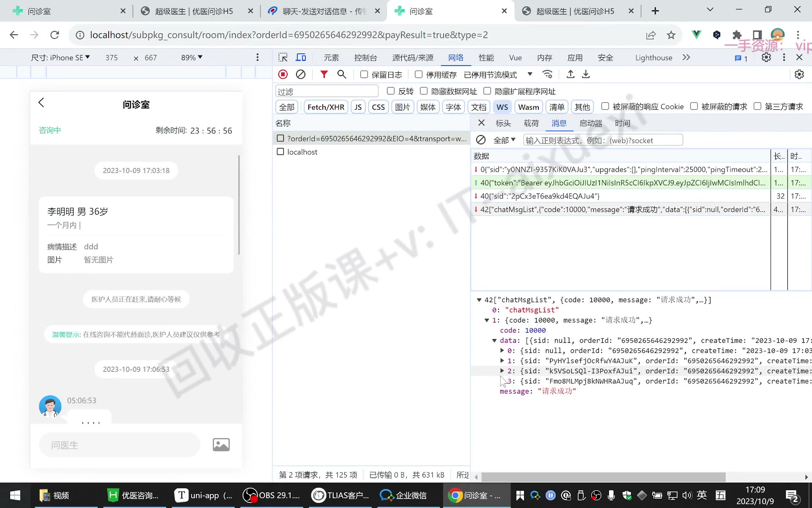Switch to the 控制台 tab
The height and width of the screenshot is (508, 812).
coord(365,58)
